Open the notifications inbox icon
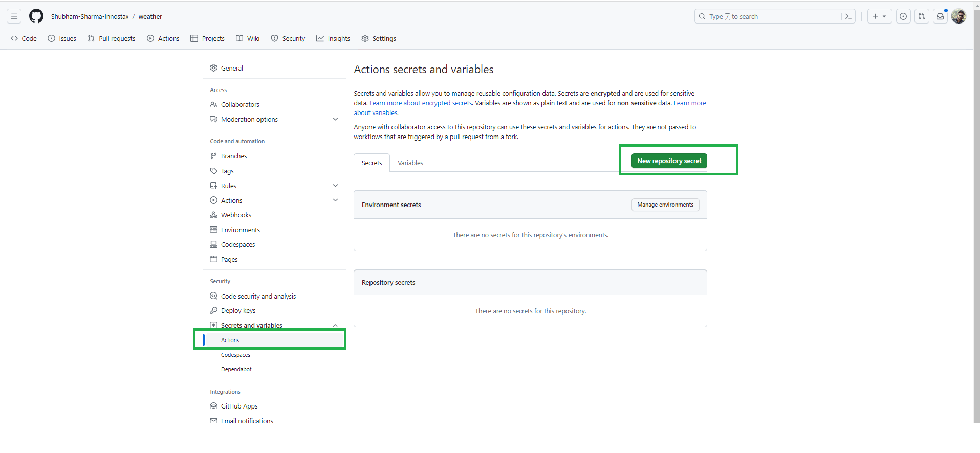The width and height of the screenshot is (980, 453). pyautogui.click(x=940, y=16)
